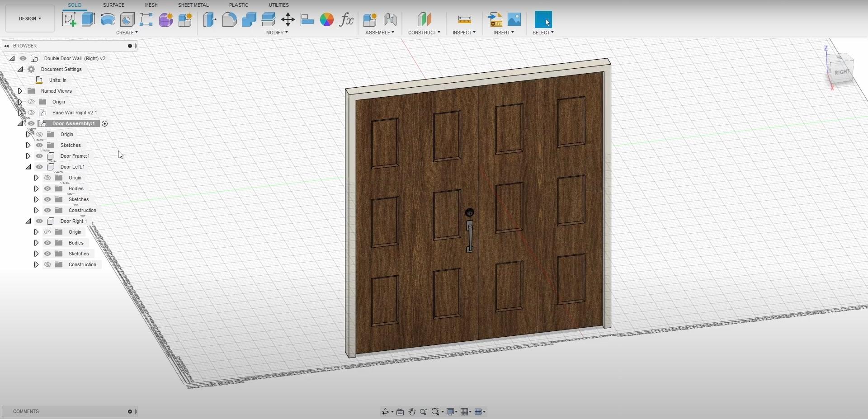
Task: Click New Component icon in ASSEMBLE group
Action: pyautogui.click(x=370, y=19)
